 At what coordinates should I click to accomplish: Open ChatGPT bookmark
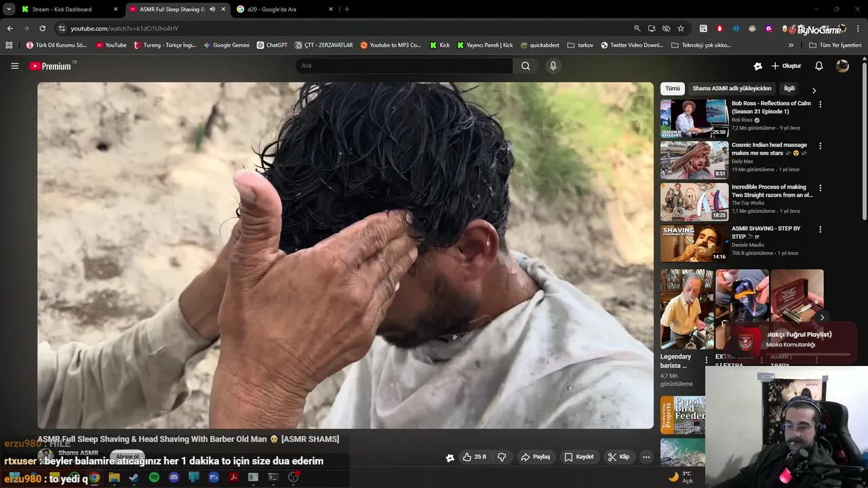pyautogui.click(x=272, y=45)
